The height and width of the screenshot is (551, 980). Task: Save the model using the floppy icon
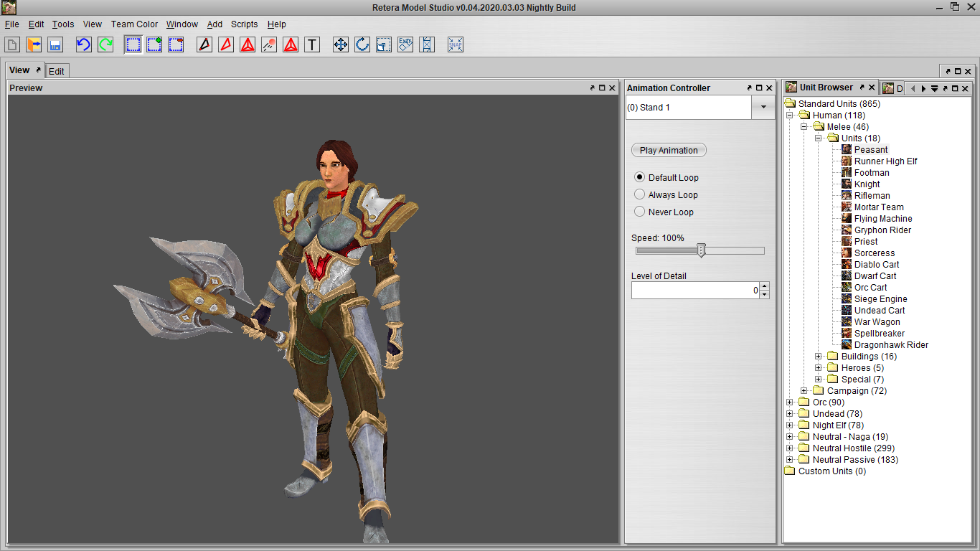[55, 44]
